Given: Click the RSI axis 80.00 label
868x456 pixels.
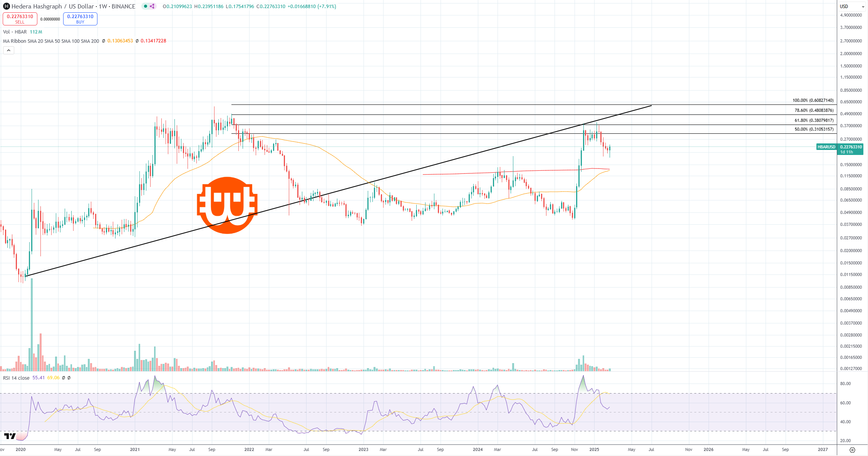Looking at the screenshot, I should click(845, 384).
